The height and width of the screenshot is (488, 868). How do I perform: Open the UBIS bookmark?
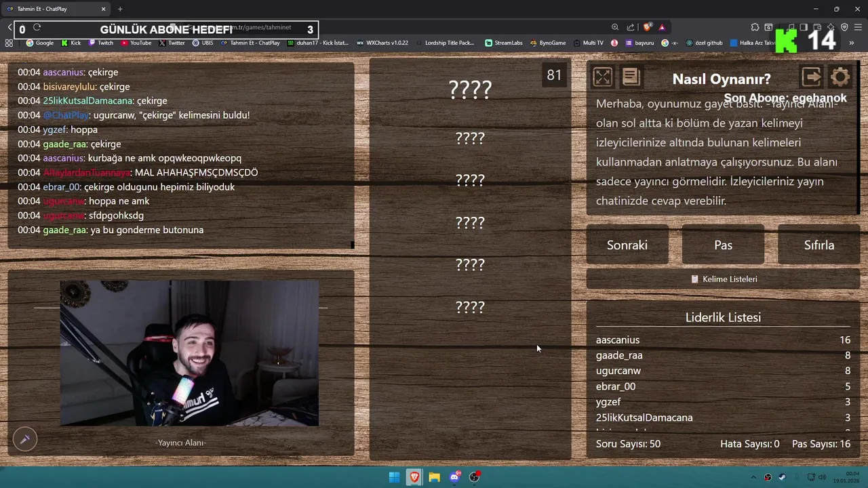click(x=203, y=43)
